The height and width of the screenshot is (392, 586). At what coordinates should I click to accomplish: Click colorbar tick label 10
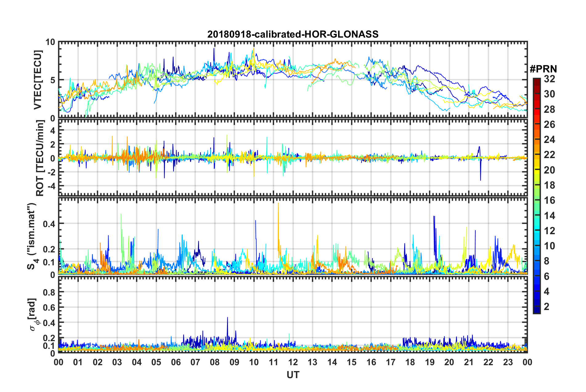(549, 246)
